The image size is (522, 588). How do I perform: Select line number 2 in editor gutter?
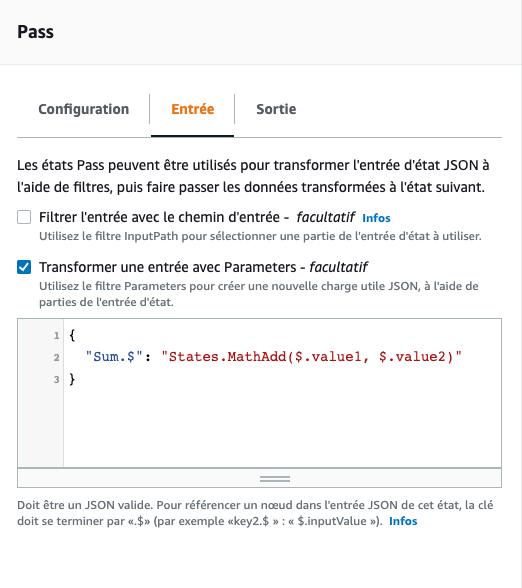click(56, 357)
